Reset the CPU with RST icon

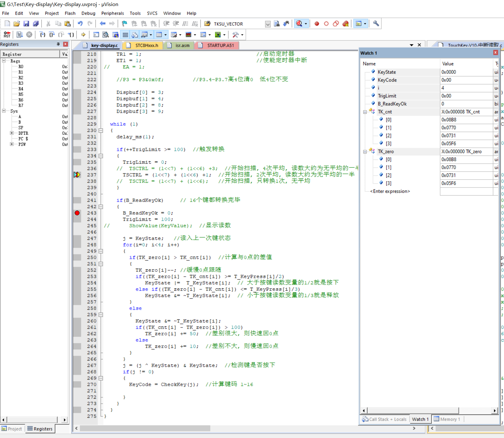coord(7,35)
